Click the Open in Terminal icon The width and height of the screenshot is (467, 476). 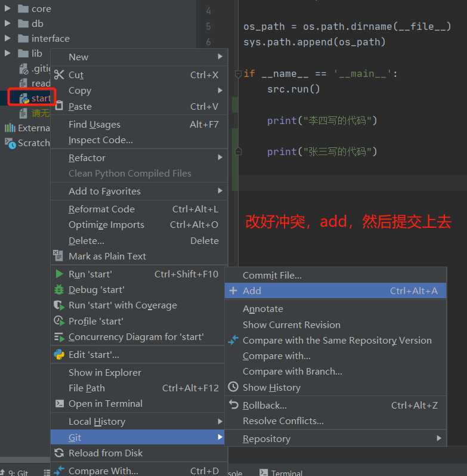[59, 403]
